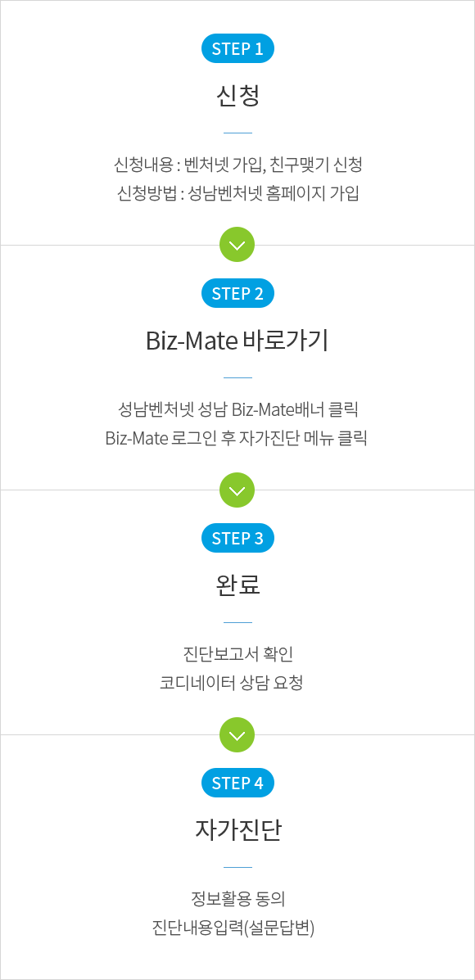This screenshot has width=475, height=980.
Task: Click 신청내용 : 벤처넷 가입 line
Action: (x=237, y=165)
